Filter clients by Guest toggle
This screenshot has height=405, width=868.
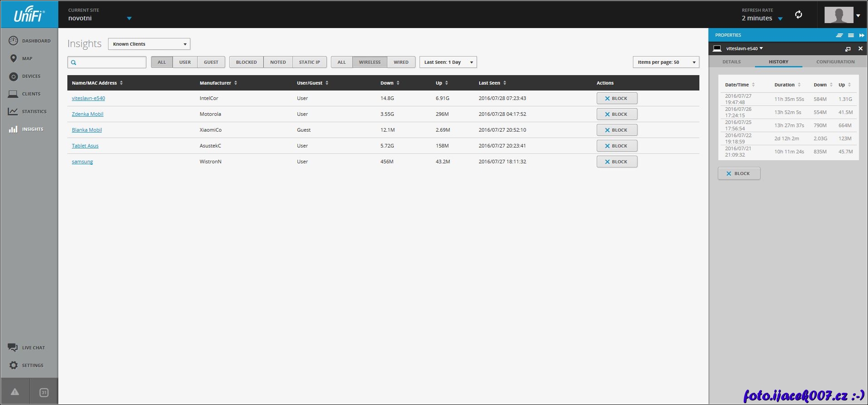[211, 62]
